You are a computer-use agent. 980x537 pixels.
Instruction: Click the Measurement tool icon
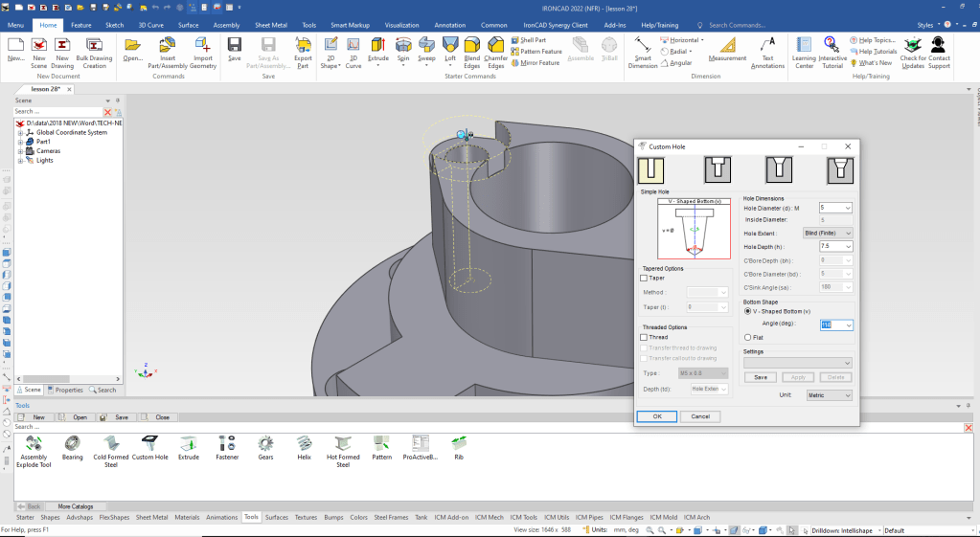(728, 46)
